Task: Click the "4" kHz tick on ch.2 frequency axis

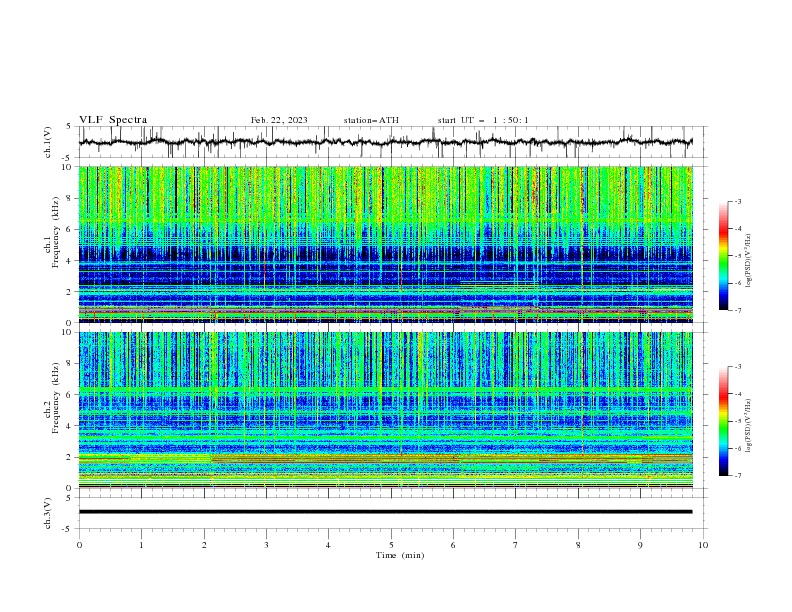Action: [70, 426]
